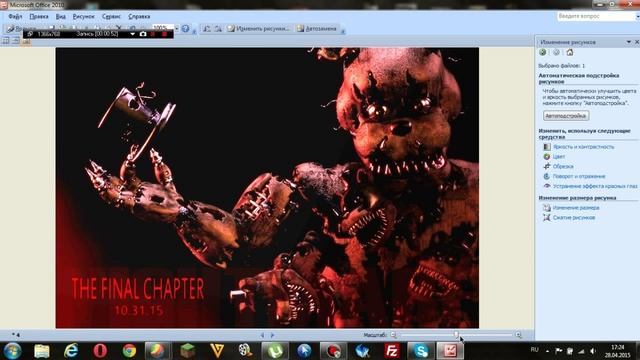Click the RU language indicator in tray

534,350
